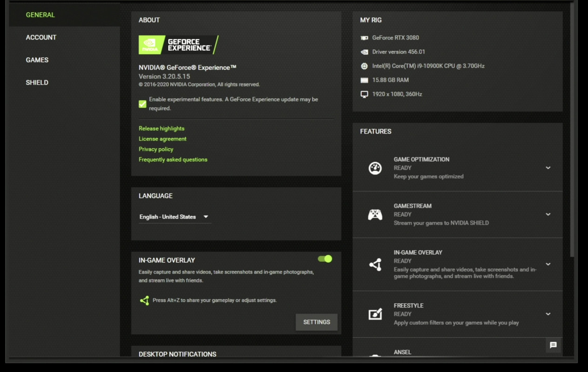Screen dimensions: 588x372
Task: Click the GeForce Experience logo
Action: [x=179, y=45]
